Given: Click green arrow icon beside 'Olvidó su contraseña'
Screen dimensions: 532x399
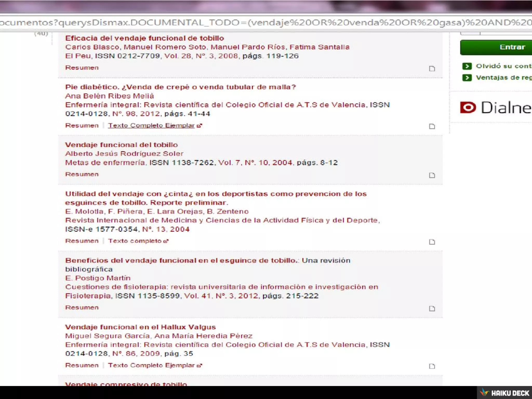Looking at the screenshot, I should coord(467,66).
